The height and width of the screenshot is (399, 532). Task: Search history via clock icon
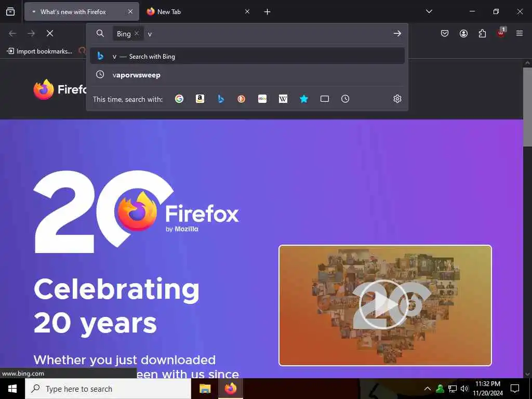345,99
